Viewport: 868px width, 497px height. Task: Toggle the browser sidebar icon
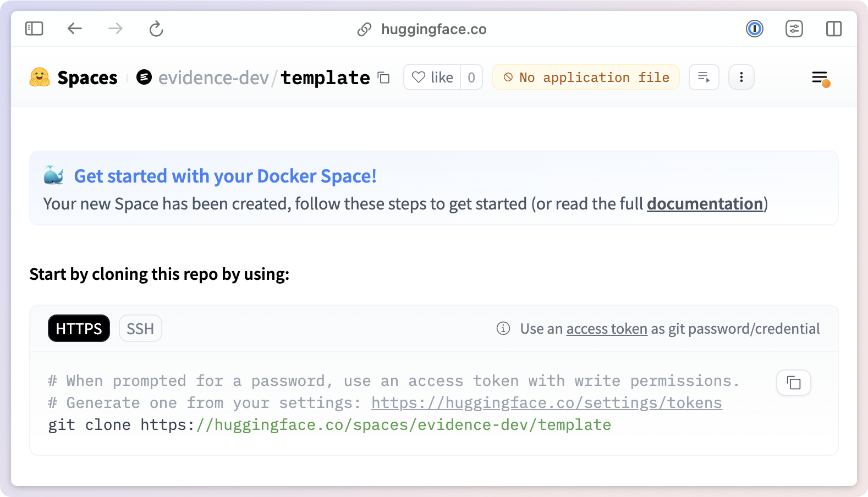click(x=34, y=29)
